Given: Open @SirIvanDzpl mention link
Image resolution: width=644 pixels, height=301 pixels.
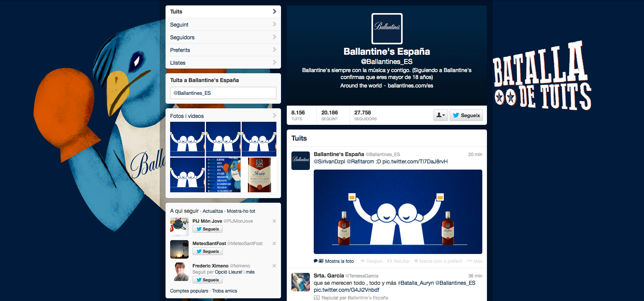Looking at the screenshot, I should [330, 161].
